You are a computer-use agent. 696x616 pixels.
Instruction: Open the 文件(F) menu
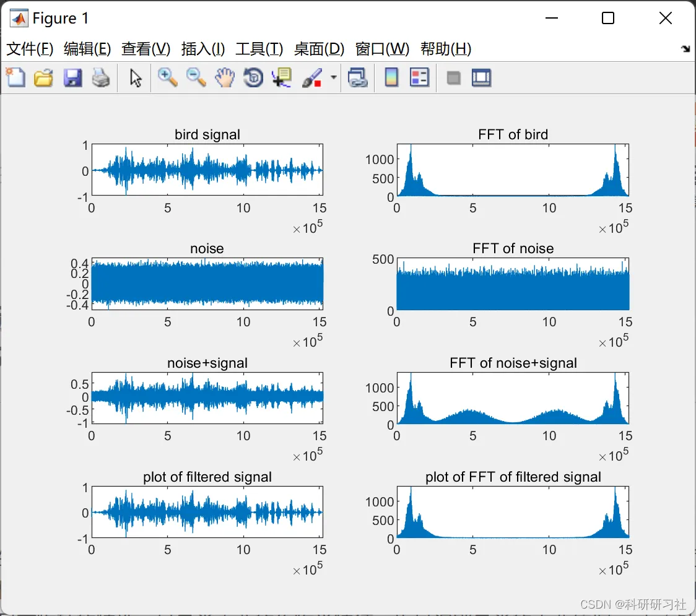click(x=30, y=49)
